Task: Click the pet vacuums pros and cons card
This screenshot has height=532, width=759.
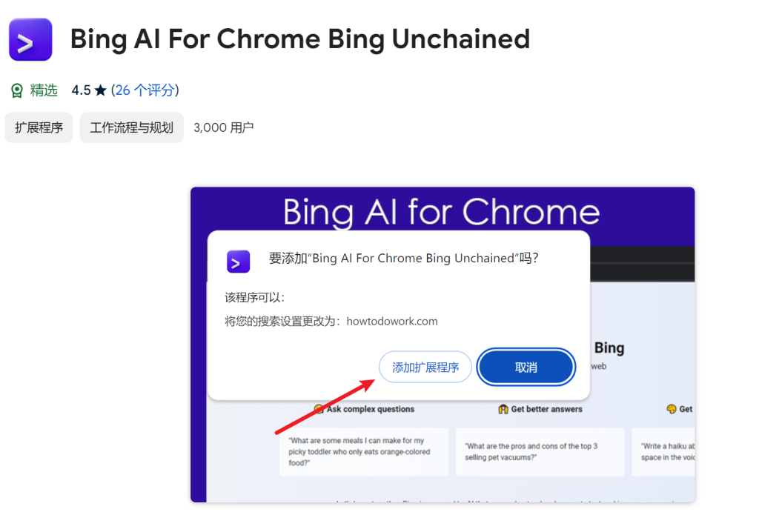Action: tap(540, 452)
